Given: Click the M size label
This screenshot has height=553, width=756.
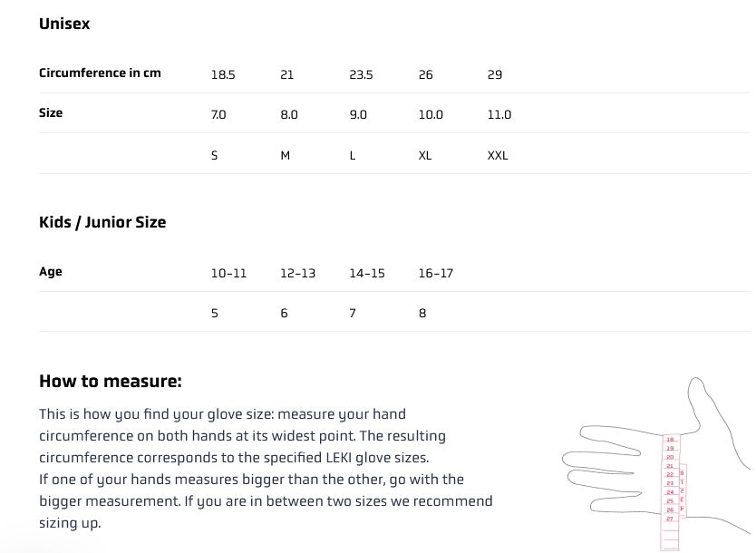Looking at the screenshot, I should pyautogui.click(x=285, y=155).
